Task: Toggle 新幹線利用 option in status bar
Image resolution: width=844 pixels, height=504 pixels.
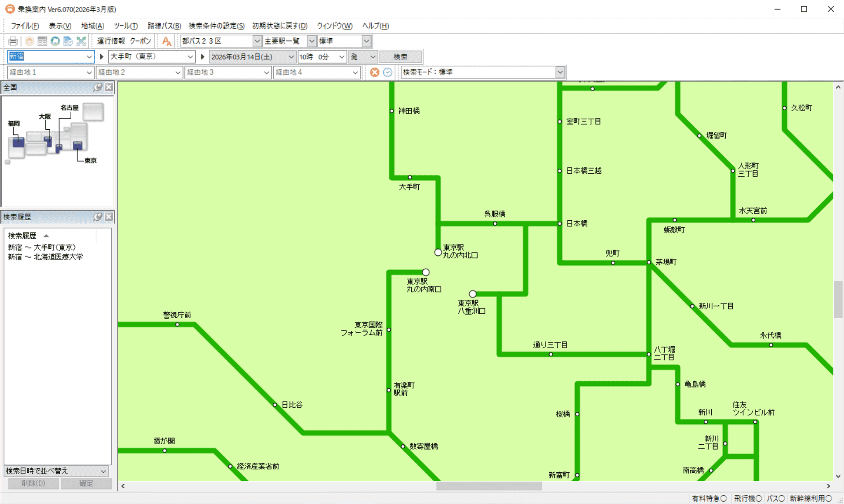Action: pyautogui.click(x=811, y=499)
